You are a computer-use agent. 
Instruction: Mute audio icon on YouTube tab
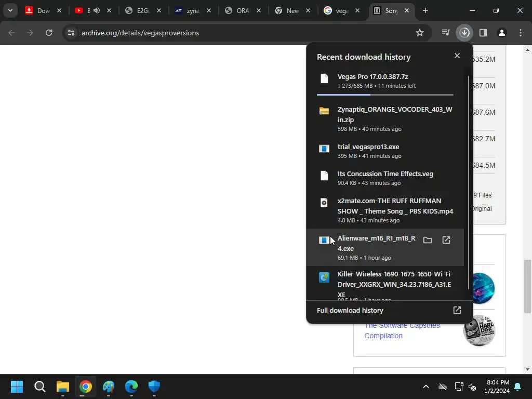[x=97, y=10]
